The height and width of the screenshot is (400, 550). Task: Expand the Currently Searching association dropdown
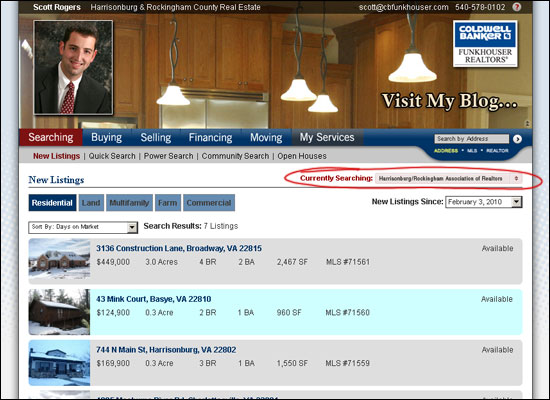coord(449,179)
